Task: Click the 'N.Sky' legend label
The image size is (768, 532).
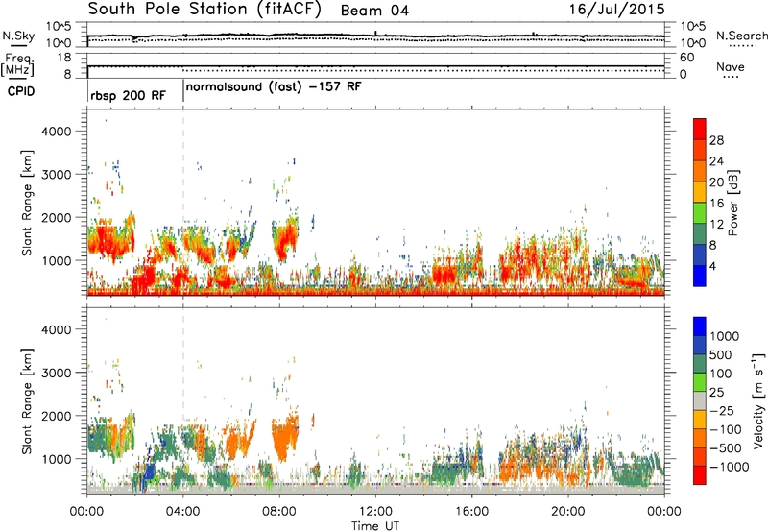Action: point(18,36)
